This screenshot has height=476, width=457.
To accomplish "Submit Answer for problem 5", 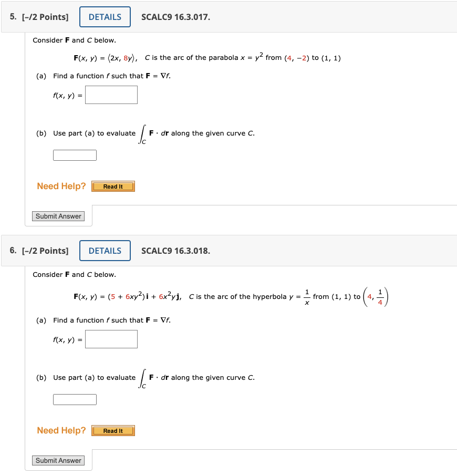I will (58, 216).
